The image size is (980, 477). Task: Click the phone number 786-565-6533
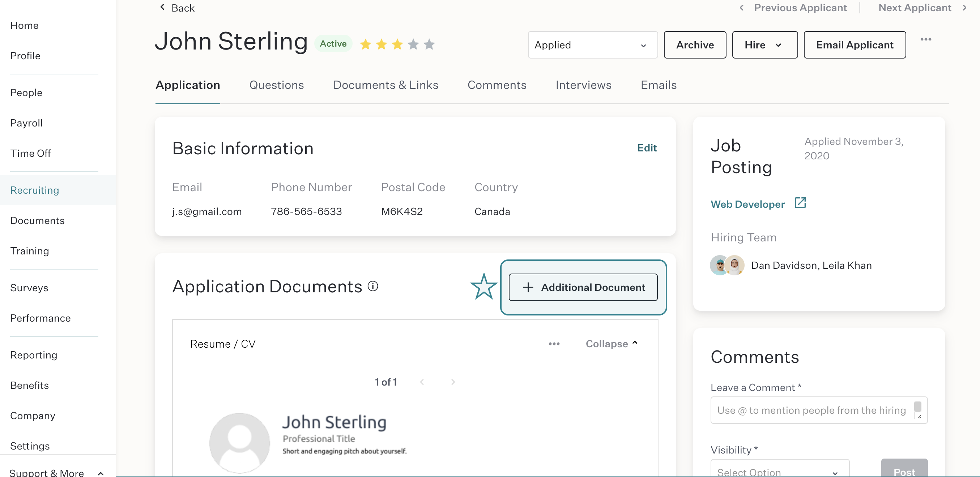coord(306,212)
